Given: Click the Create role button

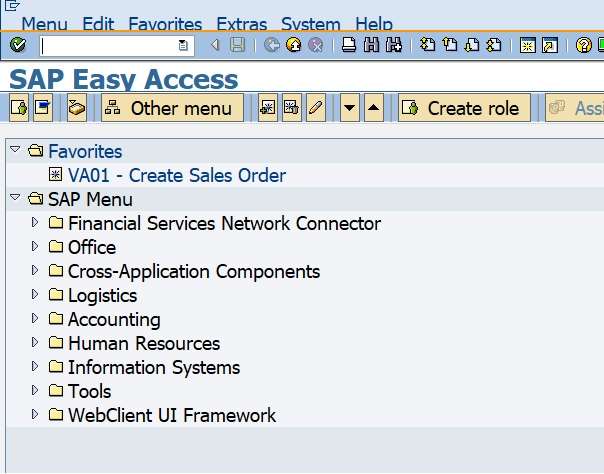Looking at the screenshot, I should (x=463, y=108).
